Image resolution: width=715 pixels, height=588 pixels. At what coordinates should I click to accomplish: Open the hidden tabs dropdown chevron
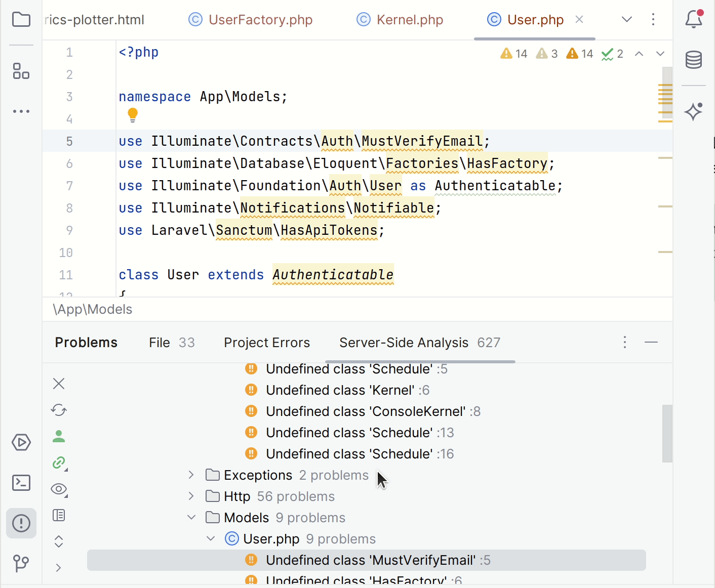(626, 19)
